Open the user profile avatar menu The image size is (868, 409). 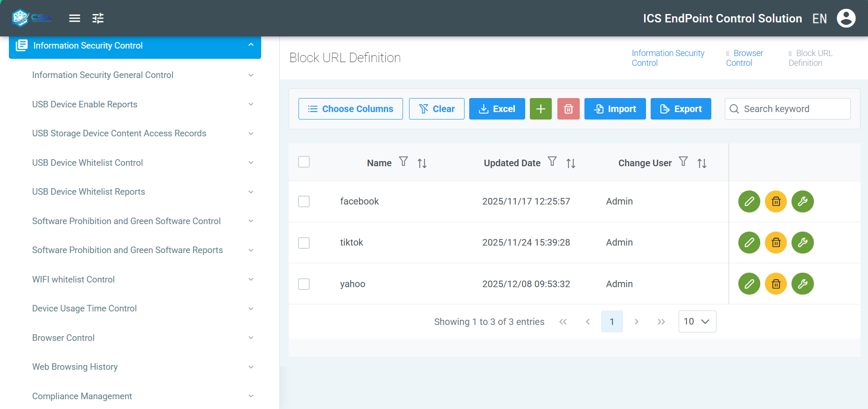846,18
